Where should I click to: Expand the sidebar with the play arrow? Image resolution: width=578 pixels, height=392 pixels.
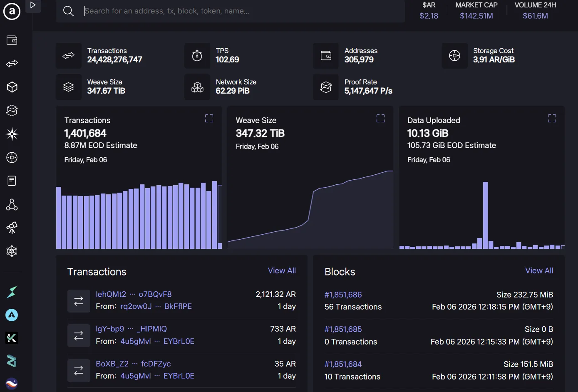tap(33, 5)
